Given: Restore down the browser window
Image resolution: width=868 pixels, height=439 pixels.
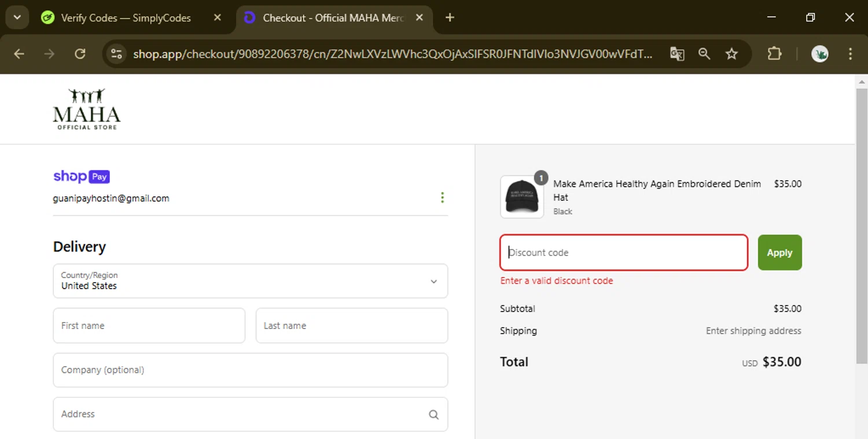Looking at the screenshot, I should pyautogui.click(x=810, y=17).
